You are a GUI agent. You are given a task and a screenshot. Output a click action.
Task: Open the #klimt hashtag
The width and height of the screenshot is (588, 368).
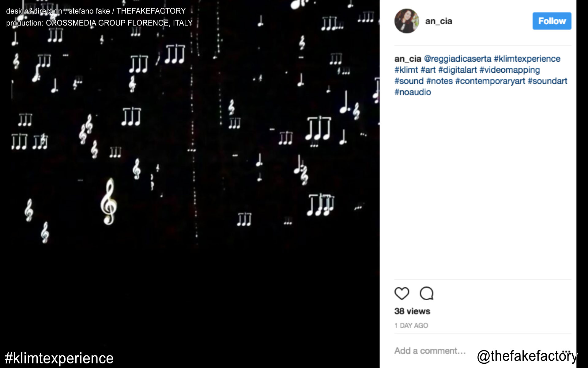click(406, 70)
